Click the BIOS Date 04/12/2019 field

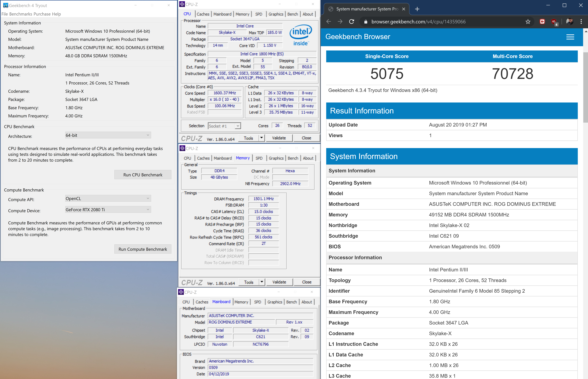tap(260, 374)
